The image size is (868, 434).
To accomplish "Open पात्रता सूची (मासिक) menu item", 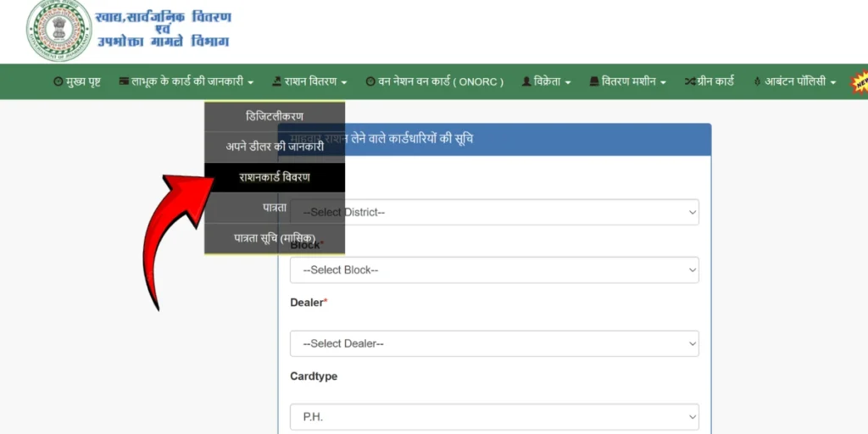I will pos(275,238).
